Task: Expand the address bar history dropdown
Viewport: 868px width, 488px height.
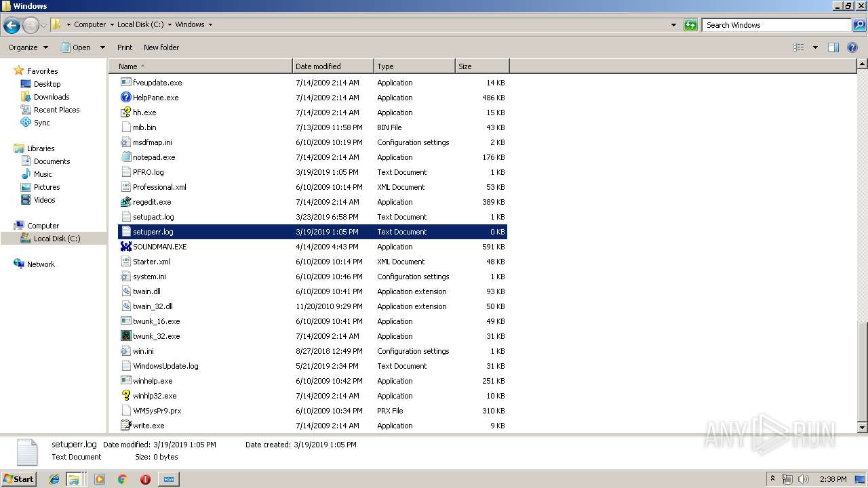Action: point(673,25)
